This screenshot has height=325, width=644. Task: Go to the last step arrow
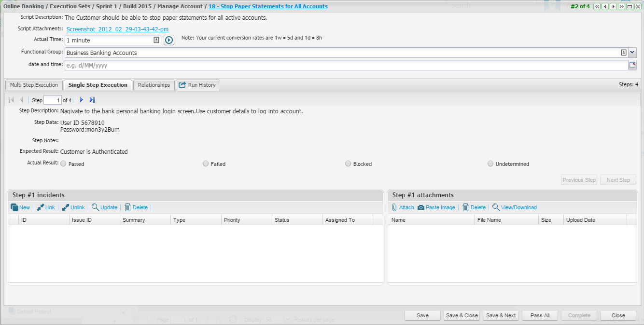tap(92, 100)
